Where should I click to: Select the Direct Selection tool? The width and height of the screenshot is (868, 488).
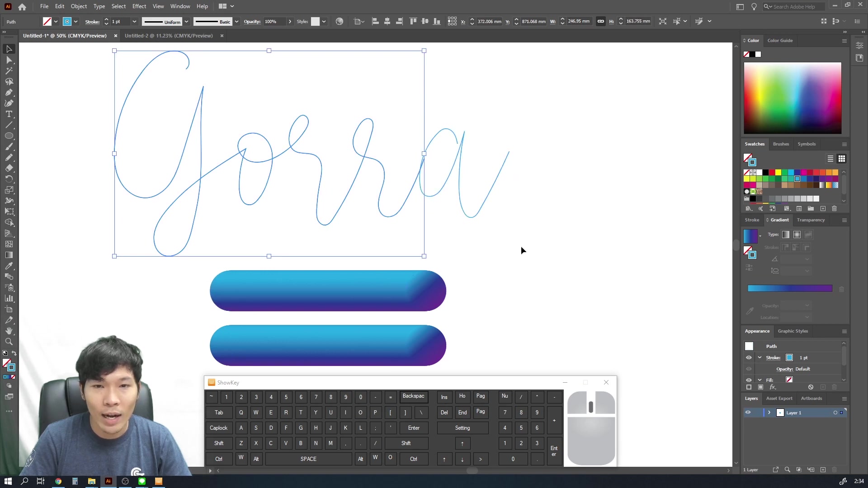coord(9,60)
